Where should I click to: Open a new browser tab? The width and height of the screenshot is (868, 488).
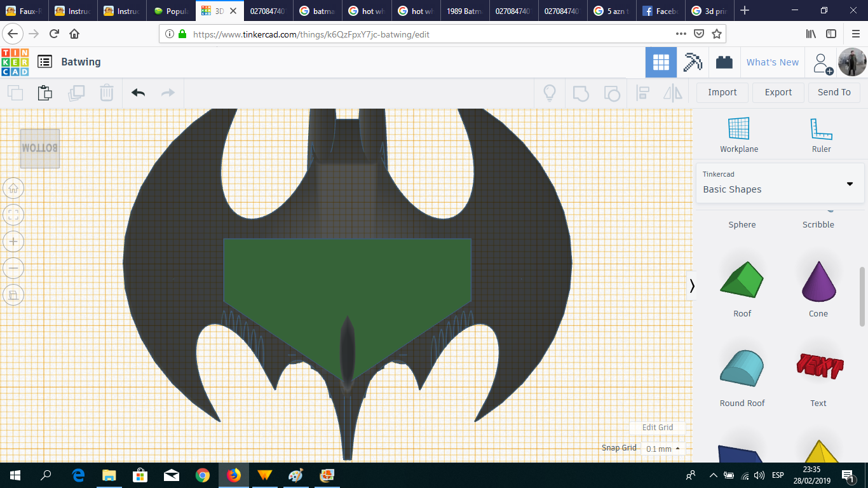click(745, 11)
